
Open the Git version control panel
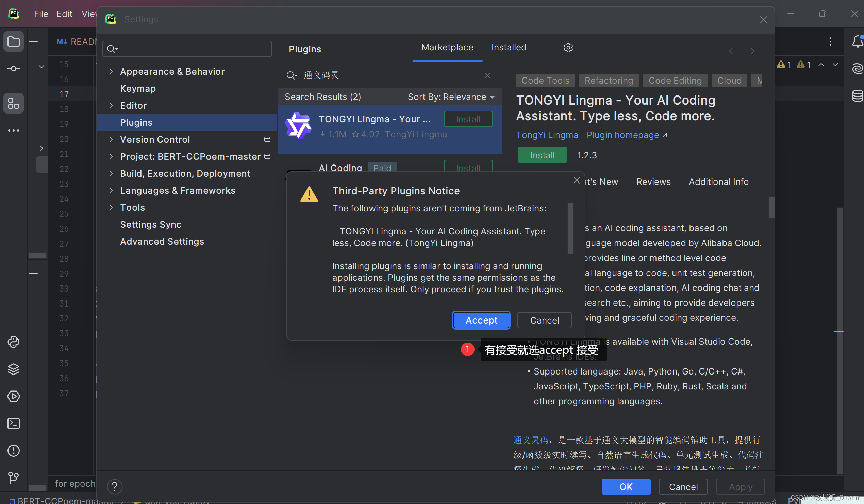(x=13, y=477)
